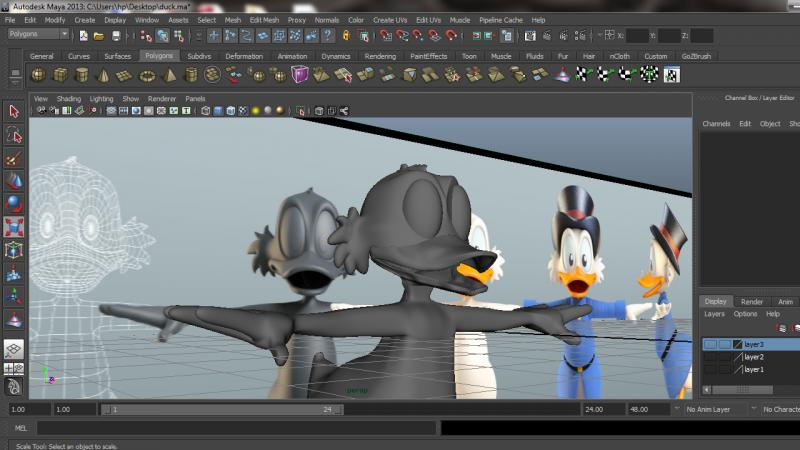Click the Layer Editor horizontal scrollbar
The height and width of the screenshot is (450, 800).
742,390
